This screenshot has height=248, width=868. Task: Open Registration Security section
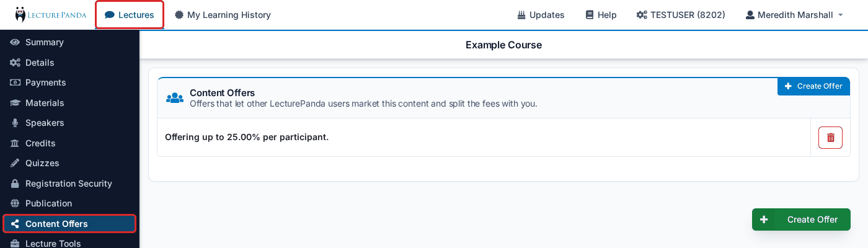coord(69,184)
